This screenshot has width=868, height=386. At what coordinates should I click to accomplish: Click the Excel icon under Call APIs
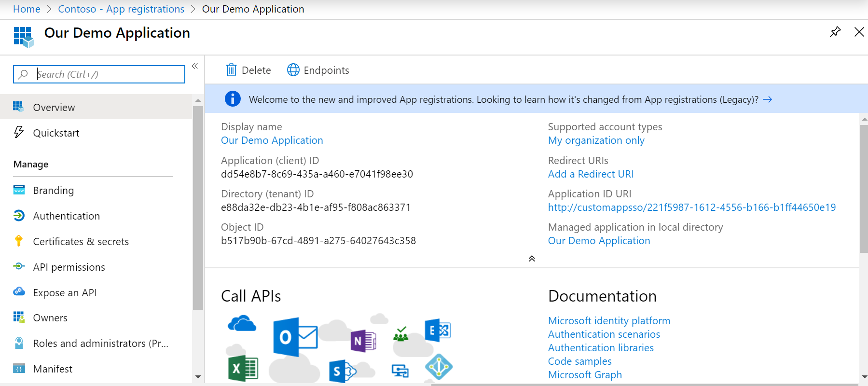(x=243, y=369)
